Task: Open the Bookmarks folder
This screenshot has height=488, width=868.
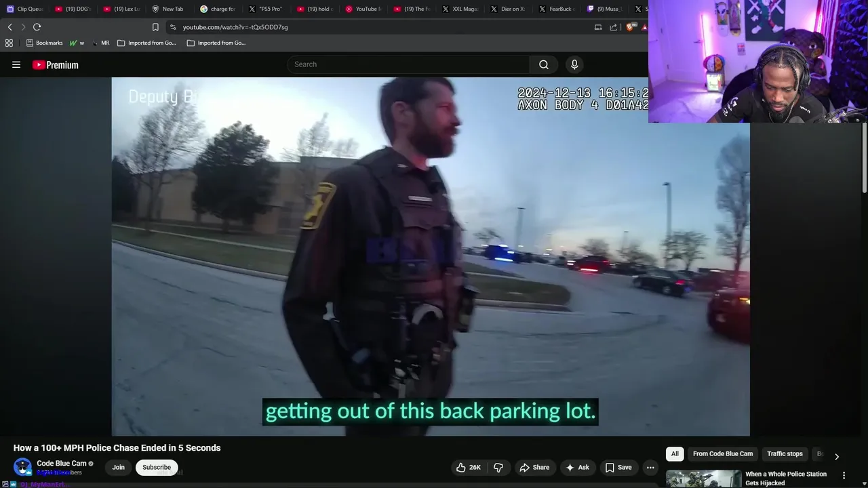Action: [x=44, y=43]
